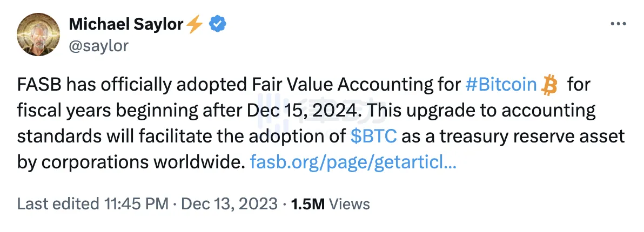Viewport: 644px width, 232px height.
Task: Open the $BTC cashtag
Action: pyautogui.click(x=374, y=135)
